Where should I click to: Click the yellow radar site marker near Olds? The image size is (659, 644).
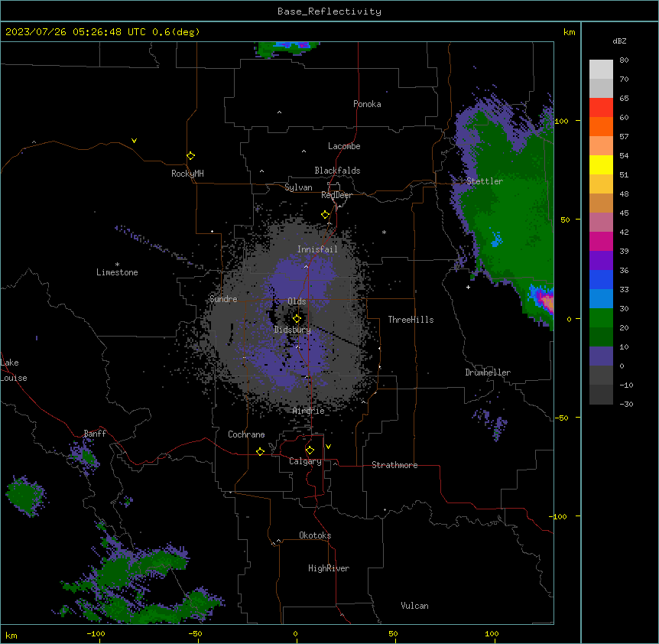(297, 318)
